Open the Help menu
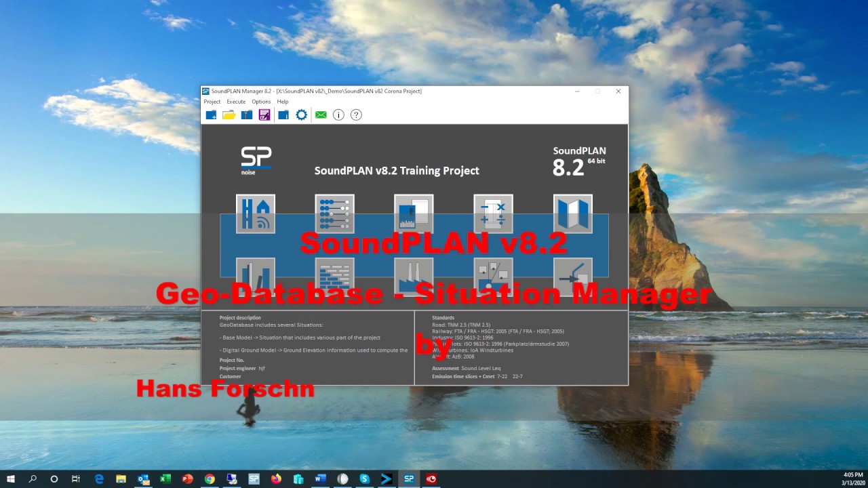The height and width of the screenshot is (488, 868). 283,102
